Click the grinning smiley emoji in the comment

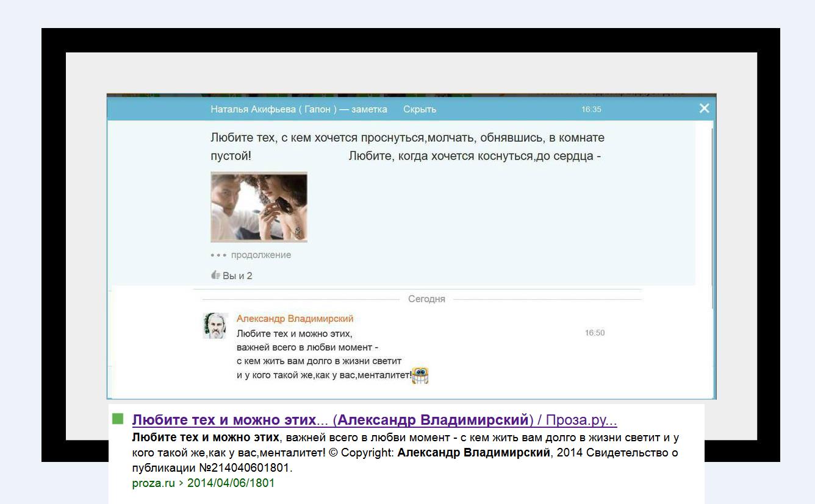pos(420,375)
